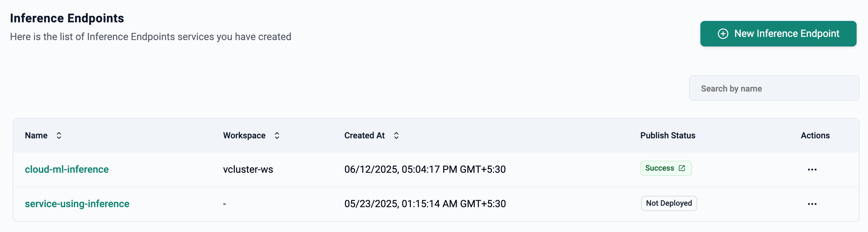Focus the Search by name field
Image resolution: width=868 pixels, height=232 pixels.
pos(774,88)
